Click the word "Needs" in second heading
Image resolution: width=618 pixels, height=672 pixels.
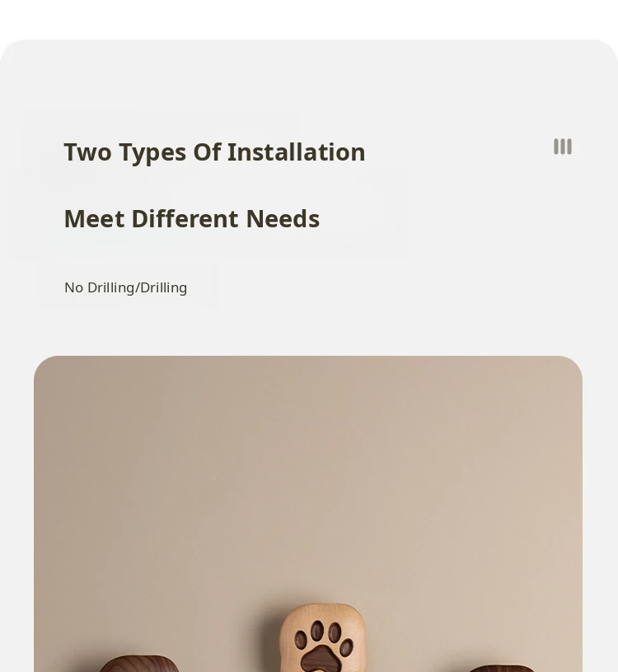pyautogui.click(x=283, y=219)
